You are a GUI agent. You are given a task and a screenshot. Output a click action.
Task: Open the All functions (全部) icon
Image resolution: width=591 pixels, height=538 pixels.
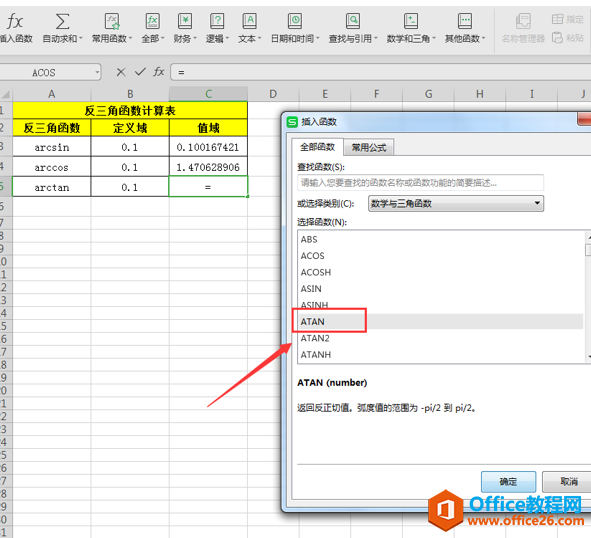pos(153,21)
